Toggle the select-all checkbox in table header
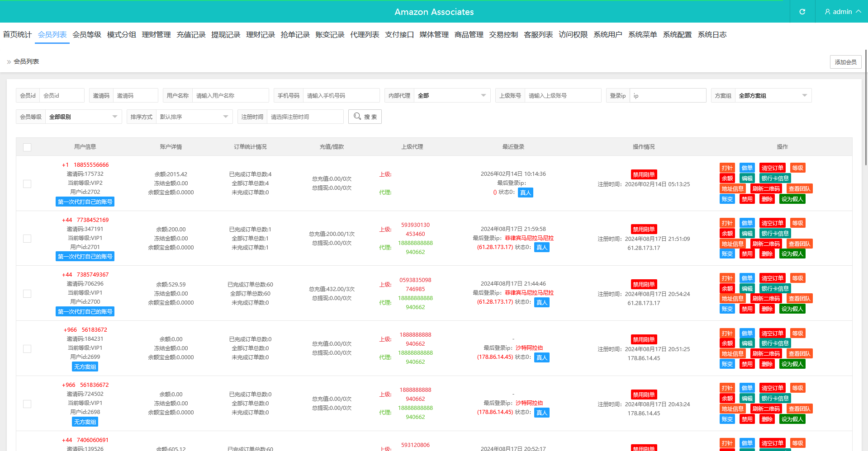This screenshot has height=451, width=868. (x=27, y=147)
